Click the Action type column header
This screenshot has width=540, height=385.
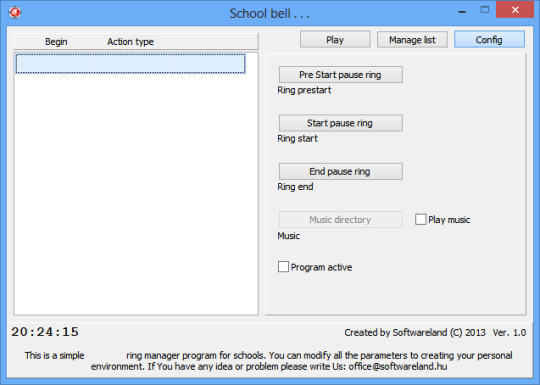(x=131, y=42)
